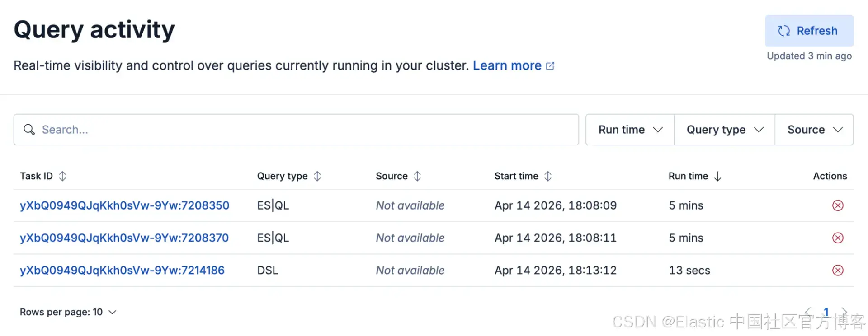The image size is (868, 336).
Task: Expand the Source filter dropdown
Action: click(814, 130)
